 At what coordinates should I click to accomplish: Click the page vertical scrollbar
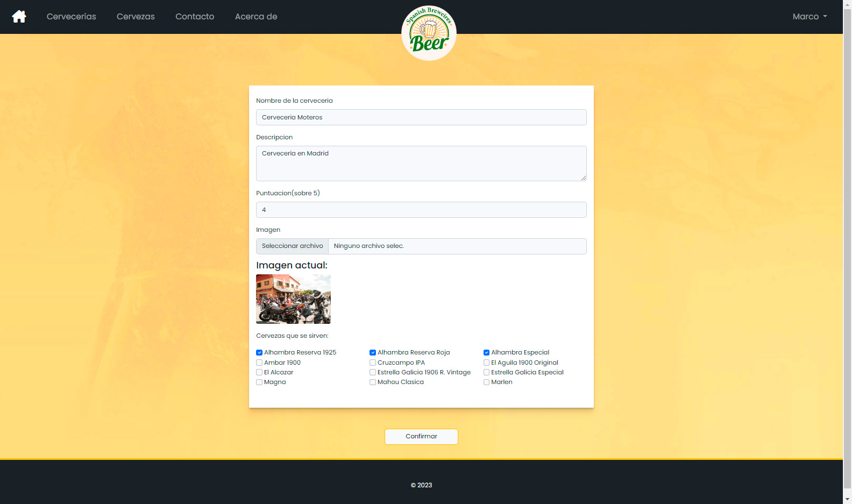(x=847, y=247)
